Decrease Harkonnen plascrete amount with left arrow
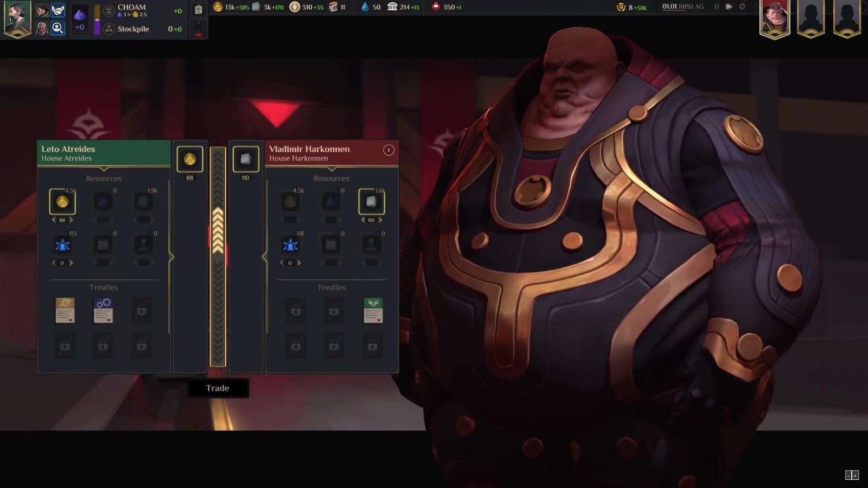The height and width of the screenshot is (488, 868). point(363,220)
